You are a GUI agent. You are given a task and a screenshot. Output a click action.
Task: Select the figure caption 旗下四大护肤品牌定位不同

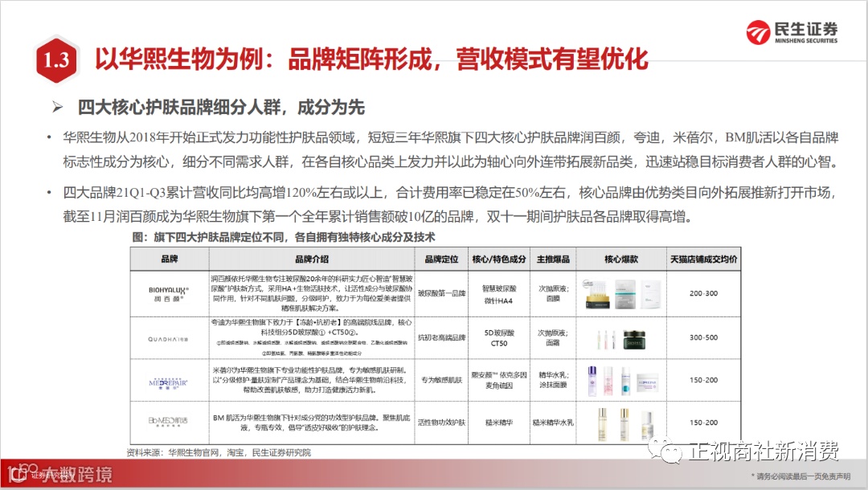(x=284, y=237)
